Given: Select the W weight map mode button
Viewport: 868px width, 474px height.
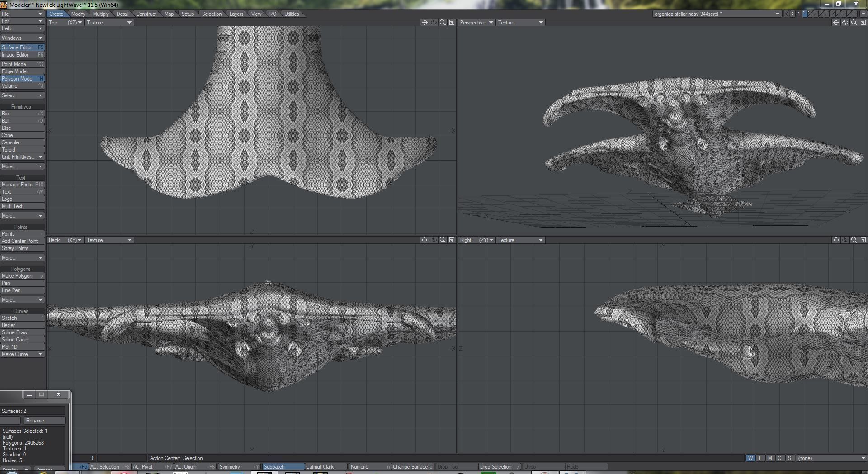Looking at the screenshot, I should tap(750, 458).
